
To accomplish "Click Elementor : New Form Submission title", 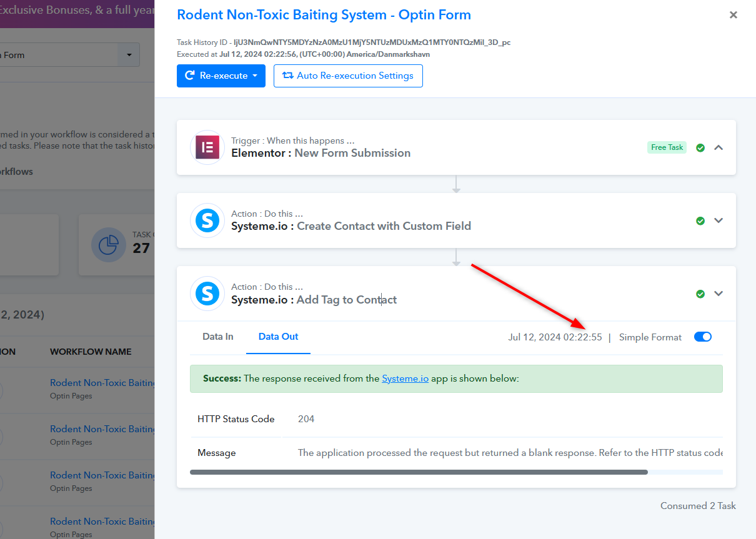I will coord(321,153).
